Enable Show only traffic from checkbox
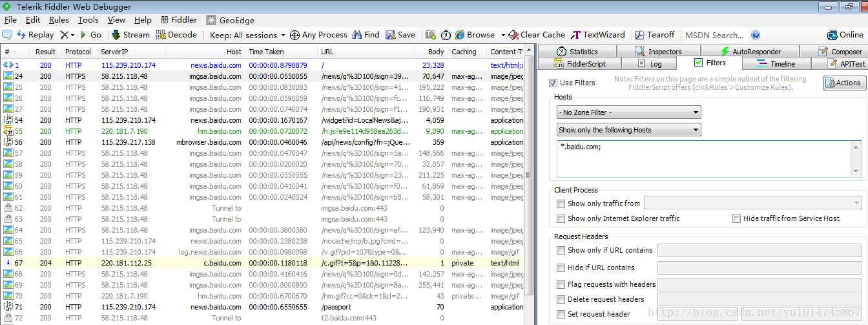 click(x=561, y=204)
